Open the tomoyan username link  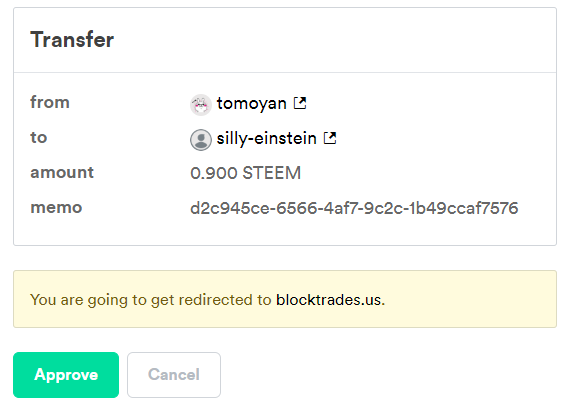tap(251, 104)
